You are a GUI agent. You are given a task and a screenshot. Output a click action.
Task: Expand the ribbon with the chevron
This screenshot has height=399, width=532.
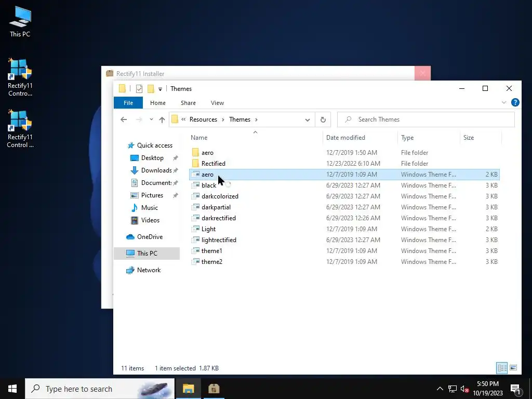(x=504, y=102)
